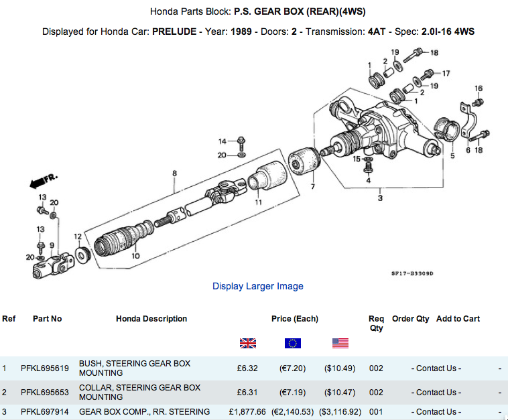Image resolution: width=508 pixels, height=420 pixels.
Task: Click the Add to Cart column header
Action: click(x=458, y=319)
